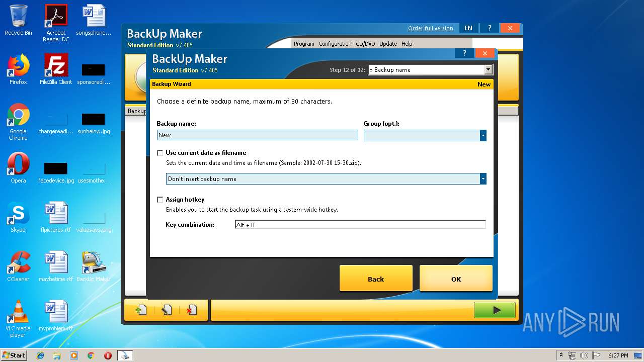Open Recycle Bin desktop icon
Screen dimensions: 644x362
[18, 20]
